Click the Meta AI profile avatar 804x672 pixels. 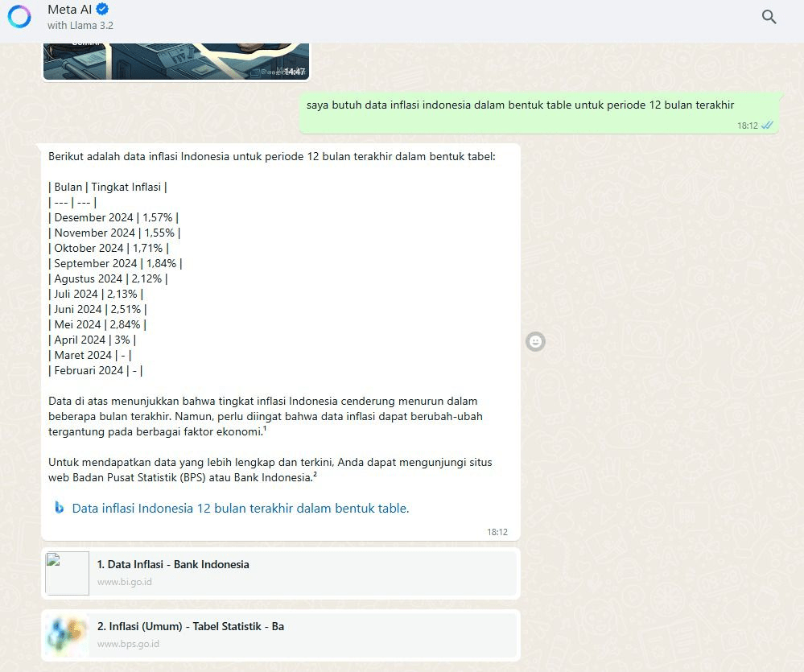19,17
